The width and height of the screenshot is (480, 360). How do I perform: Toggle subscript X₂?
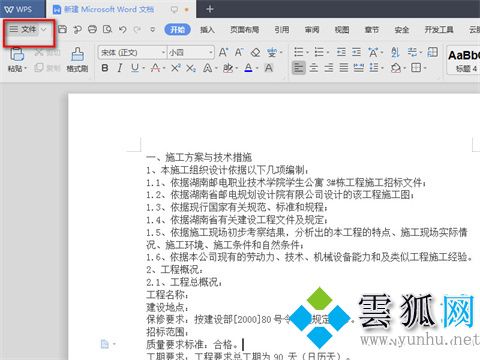pos(191,68)
